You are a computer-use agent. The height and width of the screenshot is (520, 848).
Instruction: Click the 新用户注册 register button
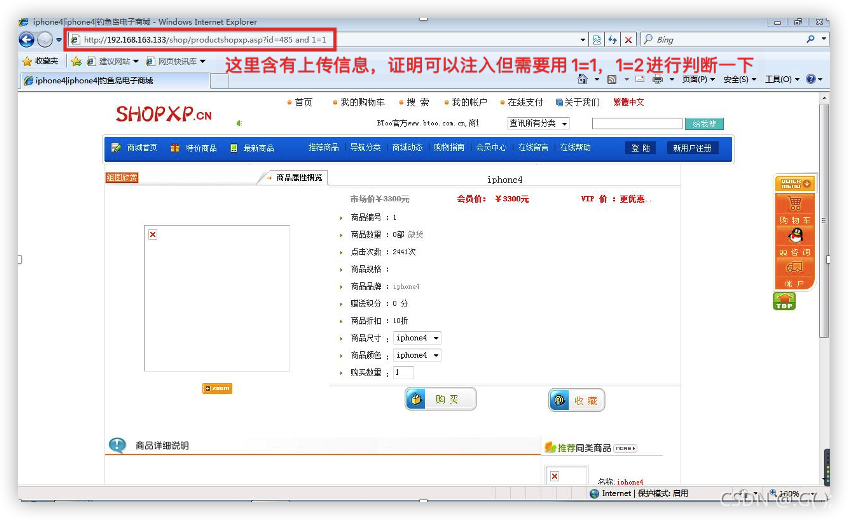pos(692,148)
